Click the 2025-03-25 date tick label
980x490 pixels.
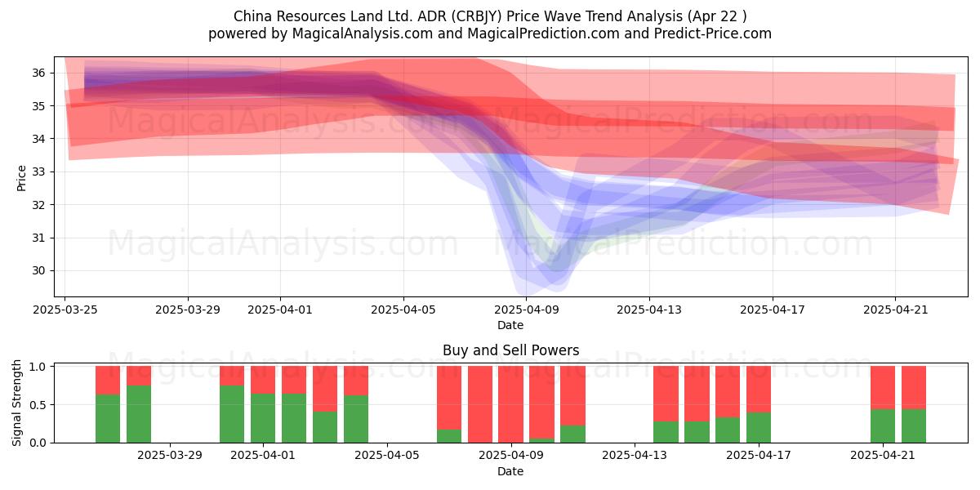point(65,310)
